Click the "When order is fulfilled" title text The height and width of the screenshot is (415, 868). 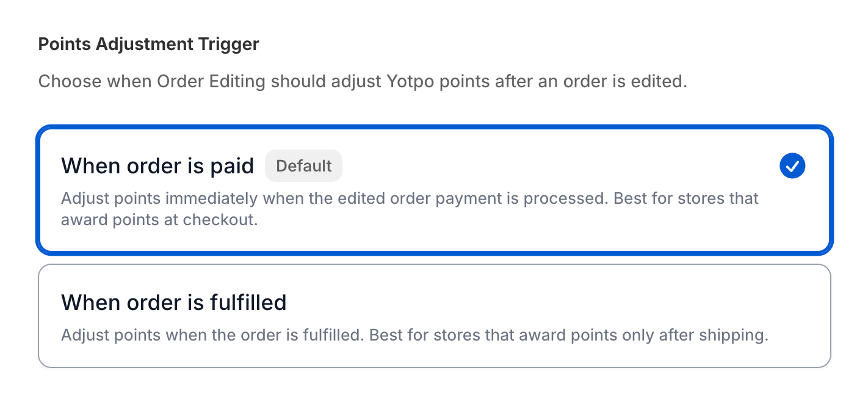point(174,303)
